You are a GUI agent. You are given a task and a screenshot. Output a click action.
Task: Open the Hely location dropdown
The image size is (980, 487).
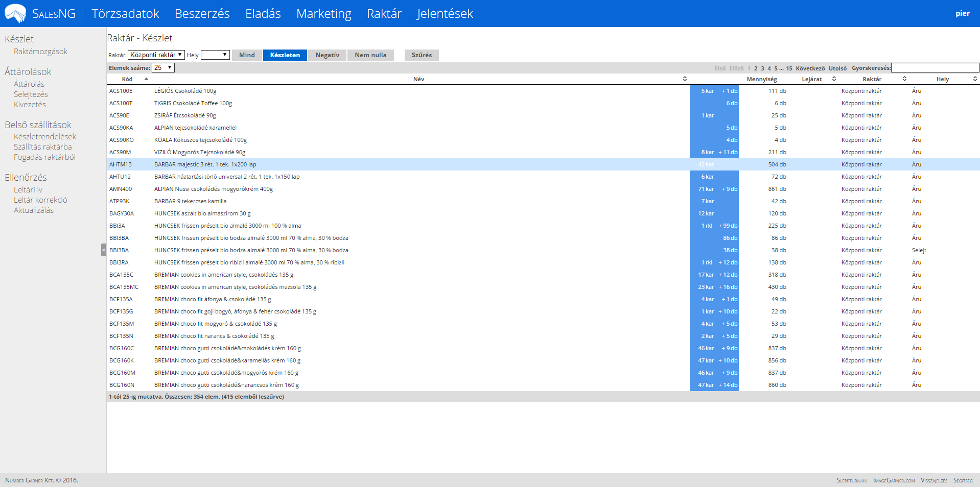215,55
